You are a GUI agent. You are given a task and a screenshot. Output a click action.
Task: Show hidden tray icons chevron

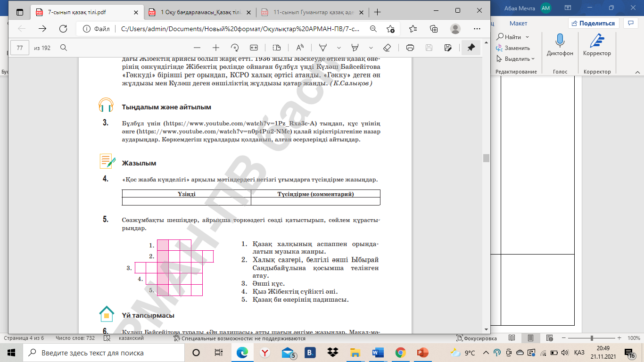tap(487, 353)
